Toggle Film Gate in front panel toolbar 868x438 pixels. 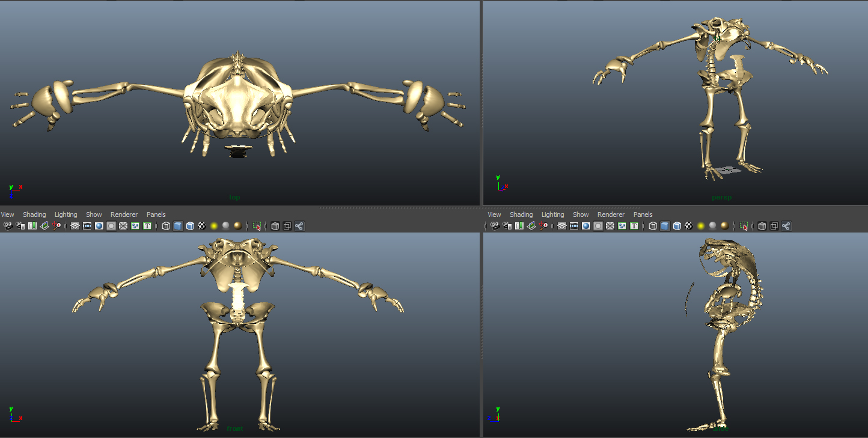(87, 226)
